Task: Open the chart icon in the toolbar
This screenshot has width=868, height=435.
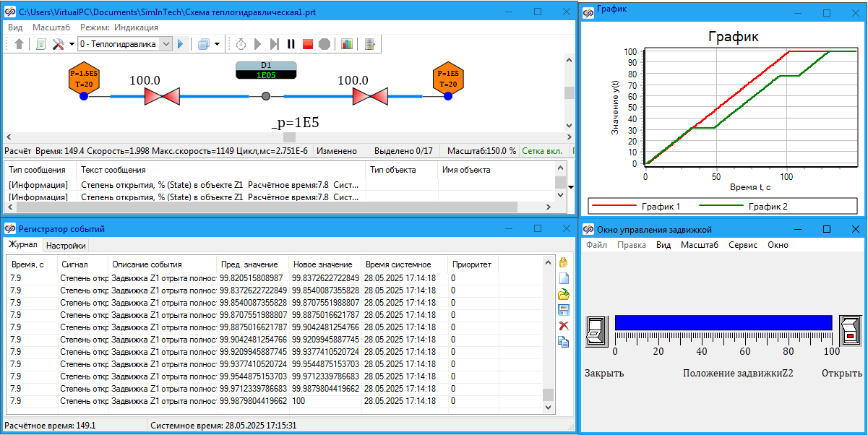Action: tap(347, 44)
